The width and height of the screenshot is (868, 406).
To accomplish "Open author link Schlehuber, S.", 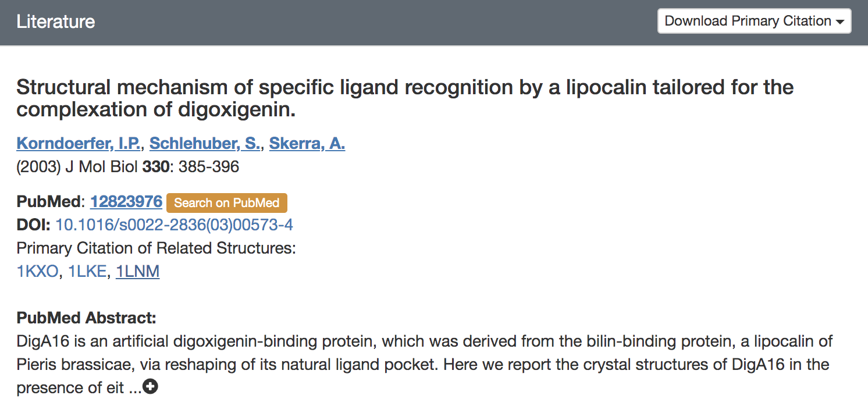I will pyautogui.click(x=204, y=143).
